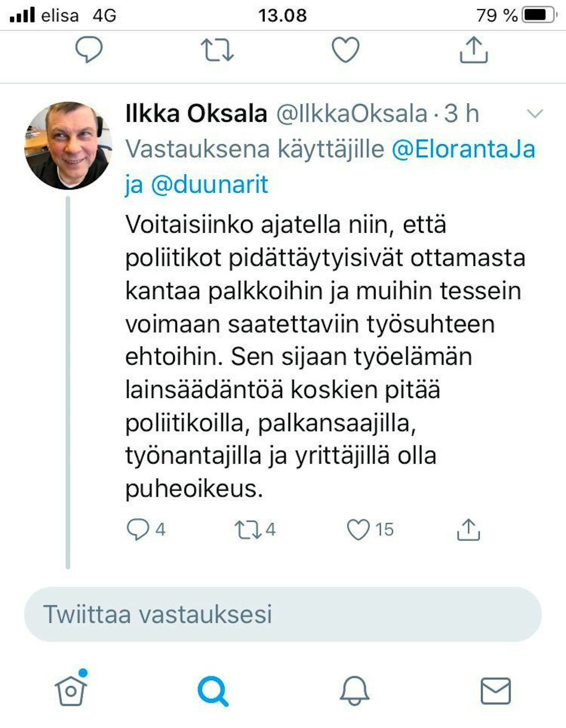Retweet Ilkka Oksala's tweet
This screenshot has width=566, height=728.
[248, 529]
